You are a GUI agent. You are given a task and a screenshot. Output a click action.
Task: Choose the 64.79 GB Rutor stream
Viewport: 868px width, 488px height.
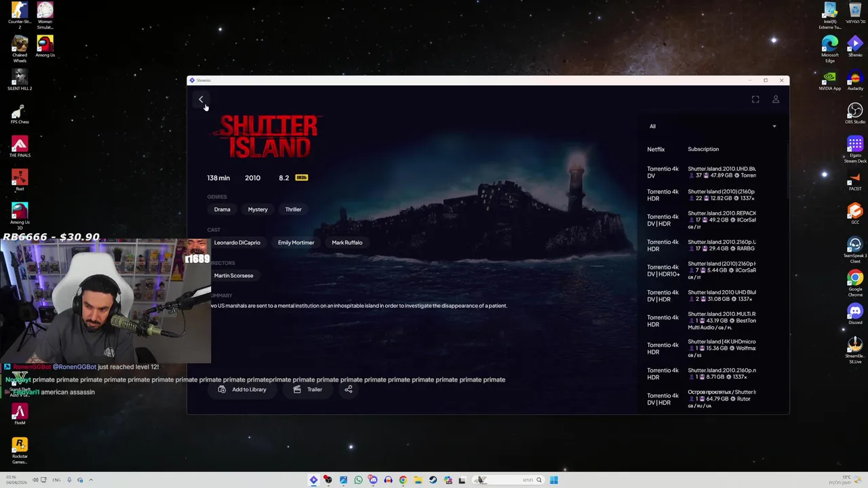712,399
